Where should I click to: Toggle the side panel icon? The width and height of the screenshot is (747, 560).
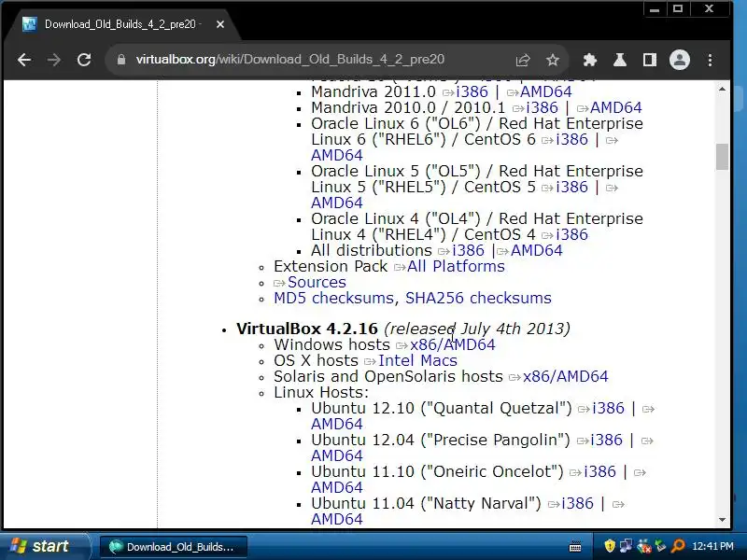click(650, 60)
